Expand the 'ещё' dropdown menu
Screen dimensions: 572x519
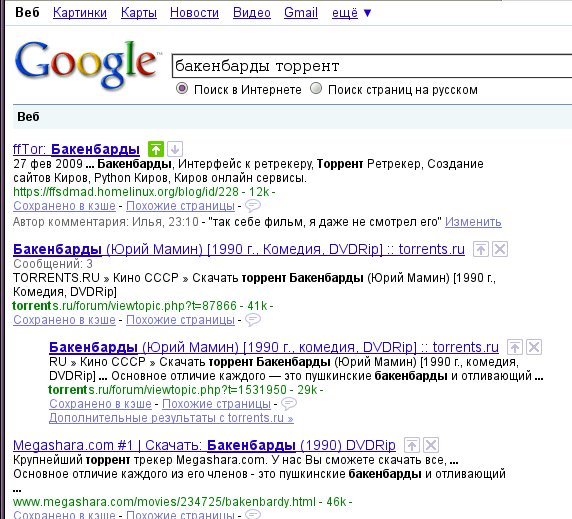[352, 13]
